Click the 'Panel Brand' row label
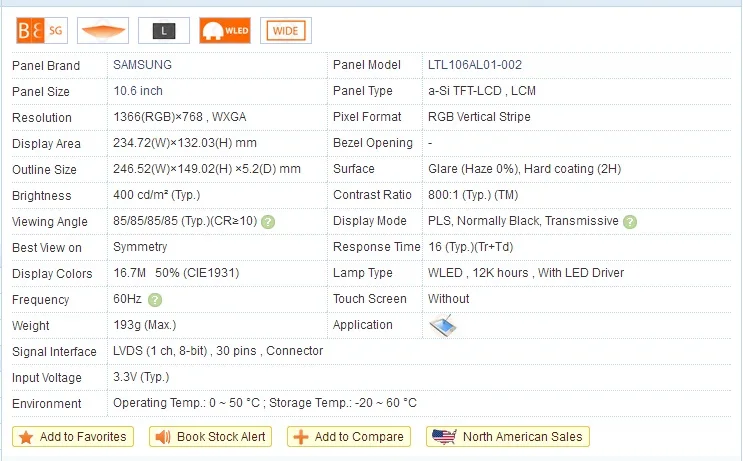Image resolution: width=743 pixels, height=461 pixels. (46, 66)
